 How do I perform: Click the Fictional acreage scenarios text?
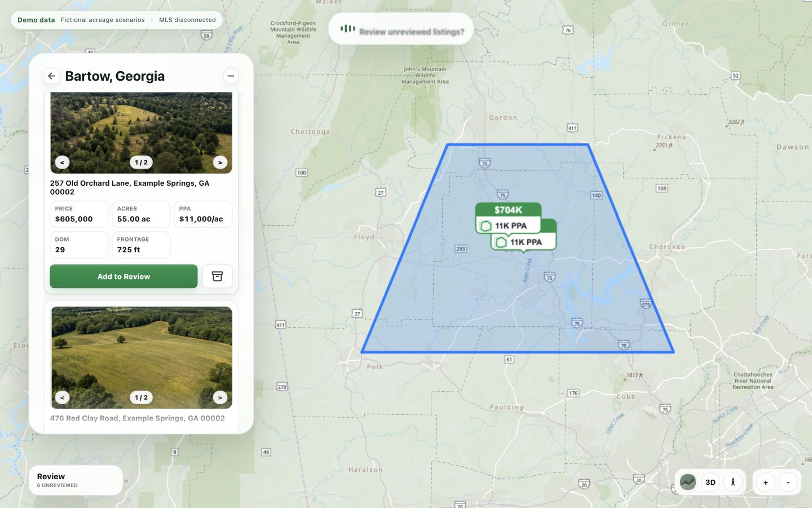click(103, 20)
